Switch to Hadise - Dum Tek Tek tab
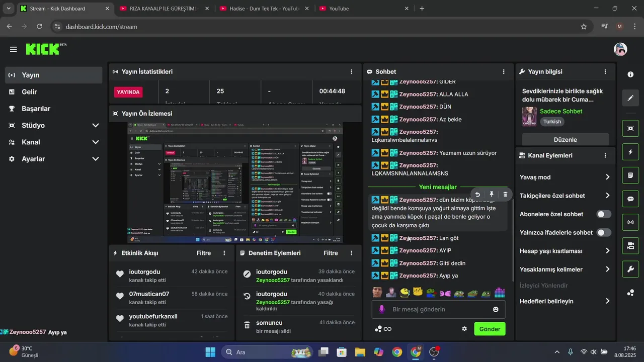 click(x=264, y=9)
